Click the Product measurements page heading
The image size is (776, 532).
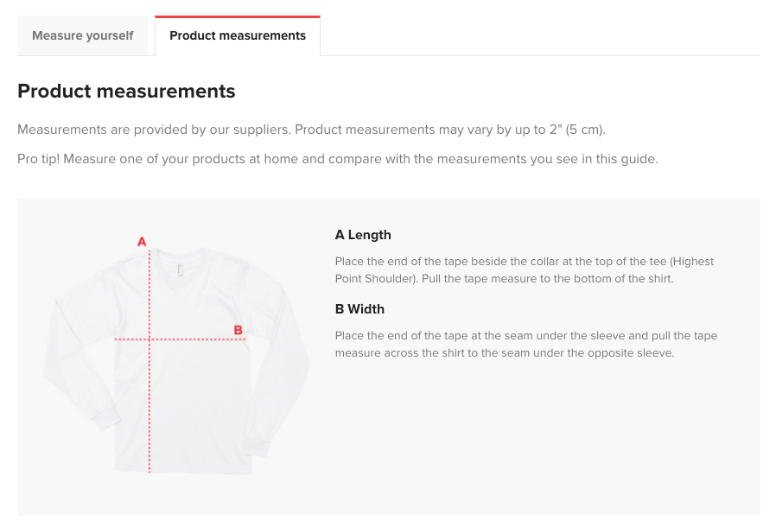(126, 91)
